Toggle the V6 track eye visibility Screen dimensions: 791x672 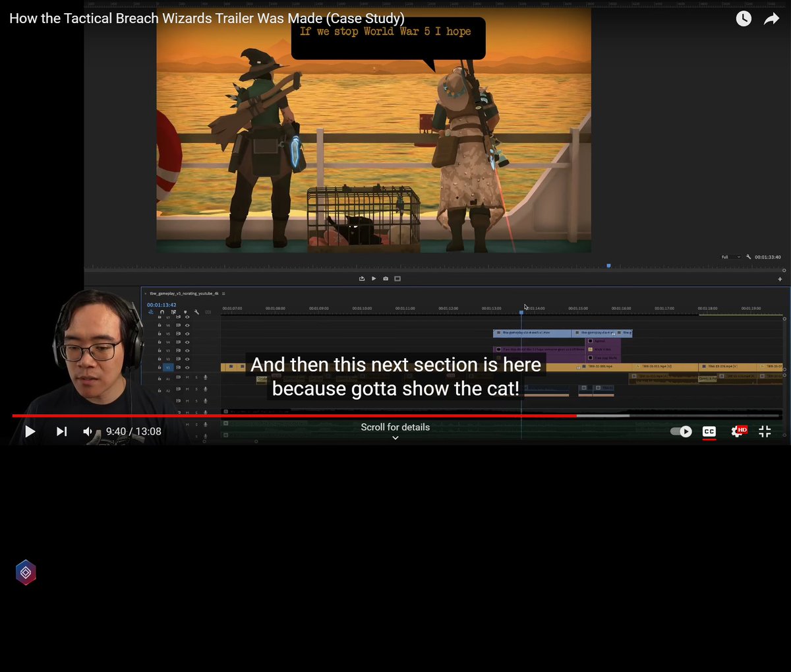tap(187, 326)
